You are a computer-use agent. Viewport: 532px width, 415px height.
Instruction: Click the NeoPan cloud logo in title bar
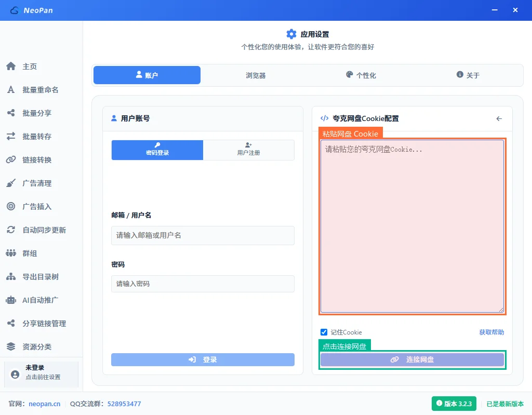point(14,10)
